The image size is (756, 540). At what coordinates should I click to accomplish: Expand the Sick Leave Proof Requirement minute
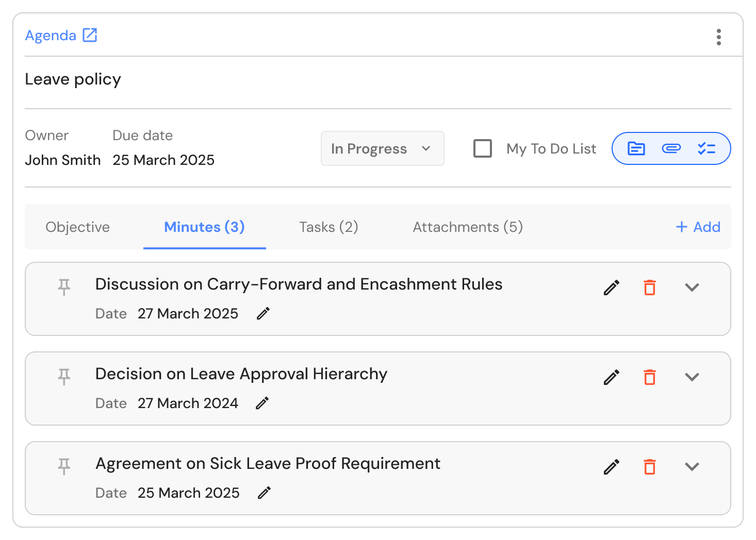(692, 467)
